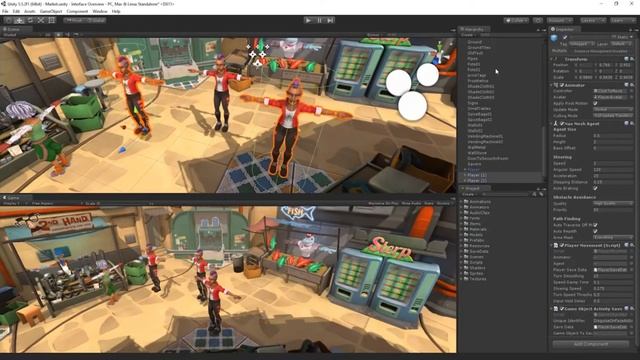Viewport: 640px width, 360px height.
Task: Switch to the Game view tab
Action: (x=13, y=198)
